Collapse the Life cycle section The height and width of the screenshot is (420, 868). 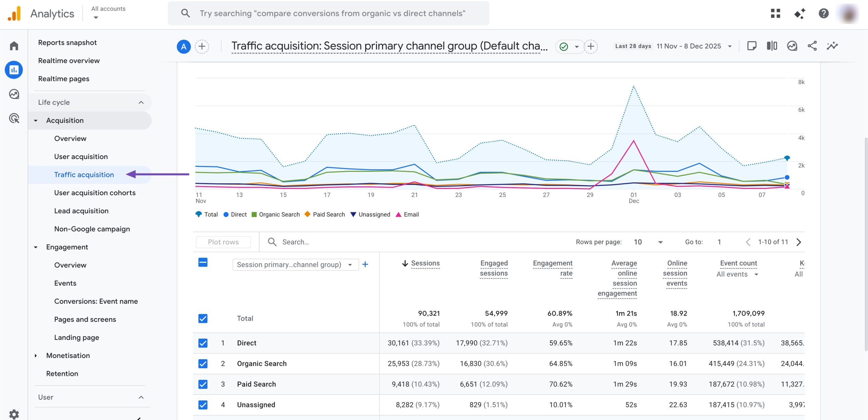point(141,102)
